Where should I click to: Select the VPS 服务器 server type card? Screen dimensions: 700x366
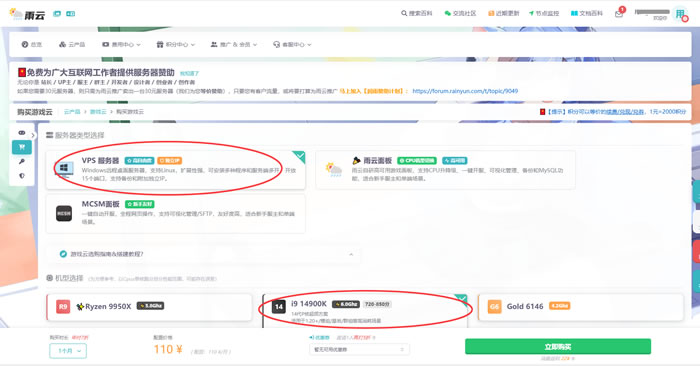coord(175,170)
